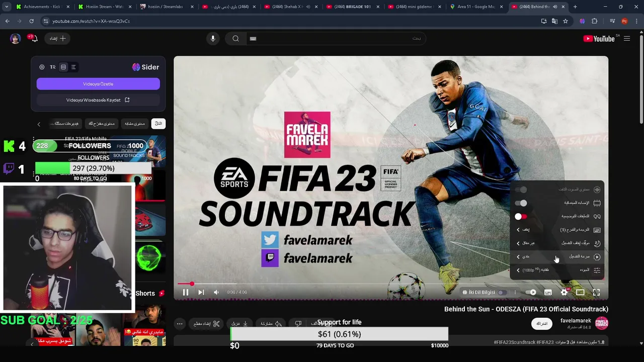Image resolution: width=644 pixels, height=362 pixels.
Task: Open the notifications bell
Action: (34, 39)
